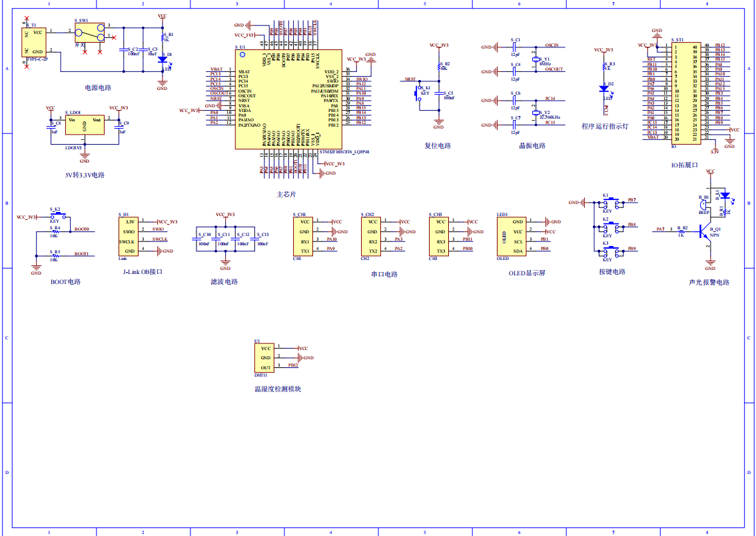The height and width of the screenshot is (536, 756).
Task: Click the 温湿度检测模块 label
Action: tap(278, 389)
